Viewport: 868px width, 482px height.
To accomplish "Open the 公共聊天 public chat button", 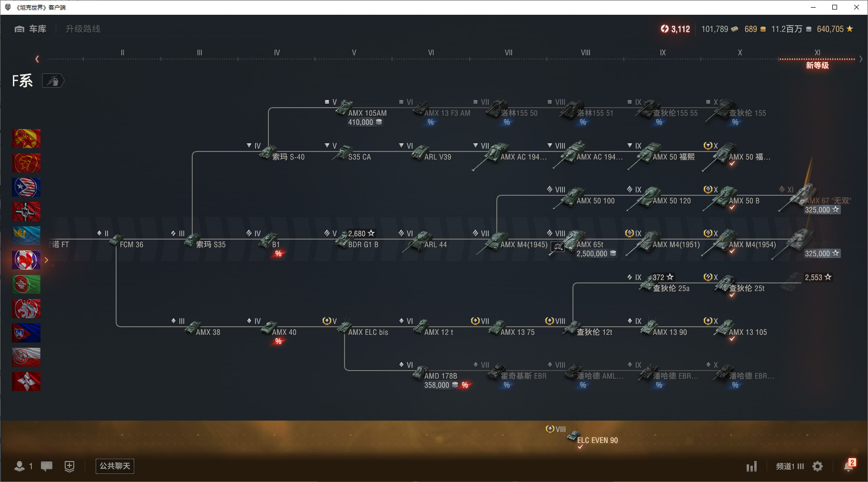I will click(x=115, y=466).
